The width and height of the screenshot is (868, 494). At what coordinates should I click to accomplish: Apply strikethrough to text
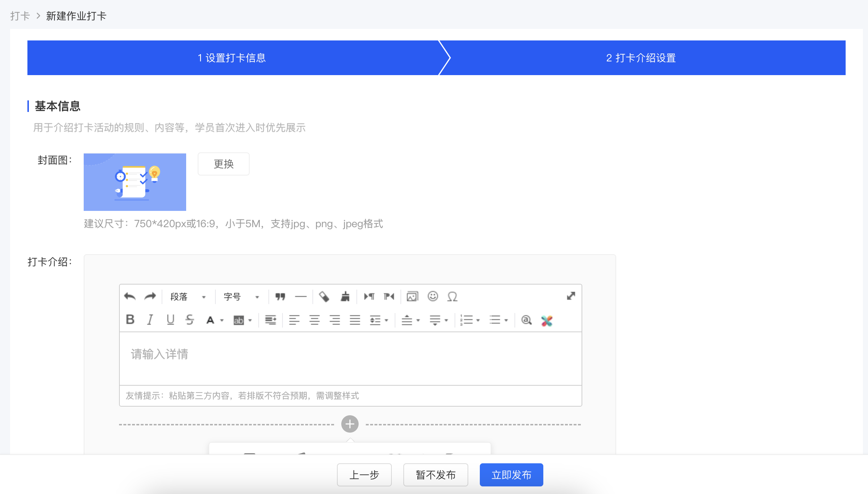[190, 320]
